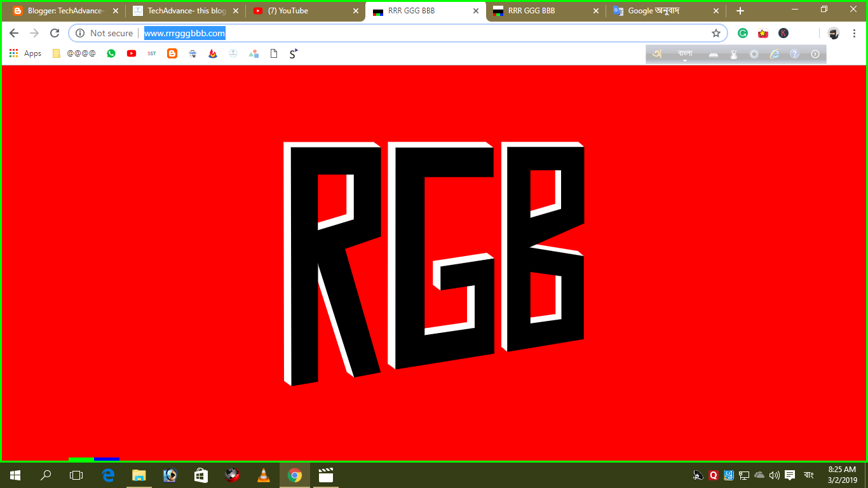Click the Avro exit power icon
Viewport: 868px width, 488px height.
(x=815, y=54)
